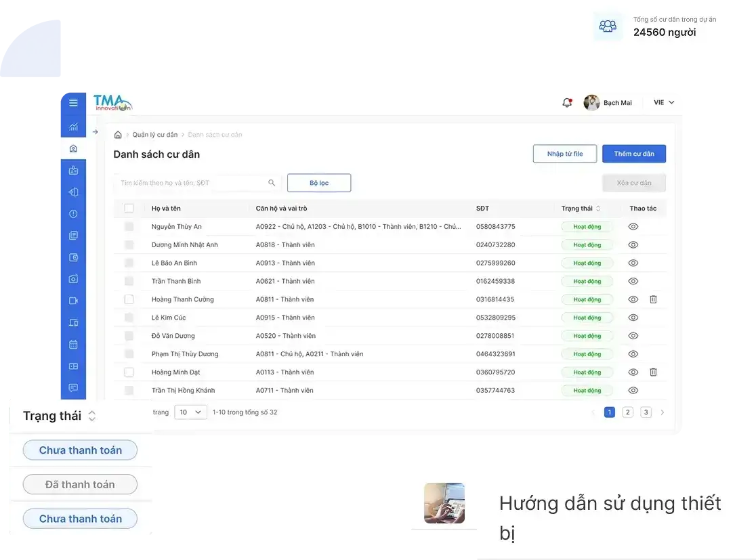Open the calendar icon in sidebar
756x560 pixels.
pyautogui.click(x=73, y=344)
